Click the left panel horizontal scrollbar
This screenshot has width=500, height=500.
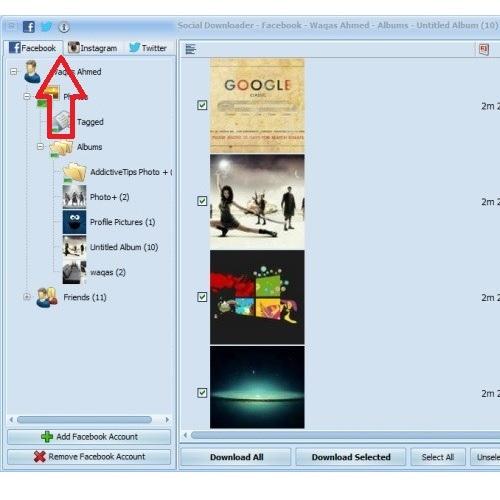pos(84,420)
